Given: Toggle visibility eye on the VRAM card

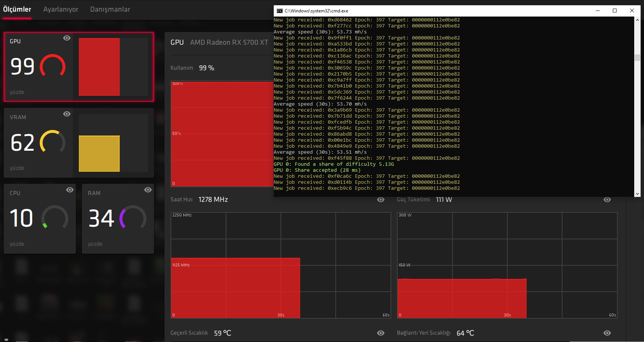Looking at the screenshot, I should click(67, 114).
